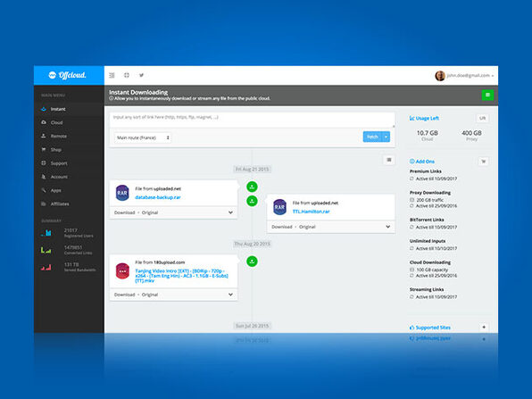Image resolution: width=532 pixels, height=399 pixels.
Task: Click the Thu Aug 20 2015 date marker
Action: [x=252, y=244]
